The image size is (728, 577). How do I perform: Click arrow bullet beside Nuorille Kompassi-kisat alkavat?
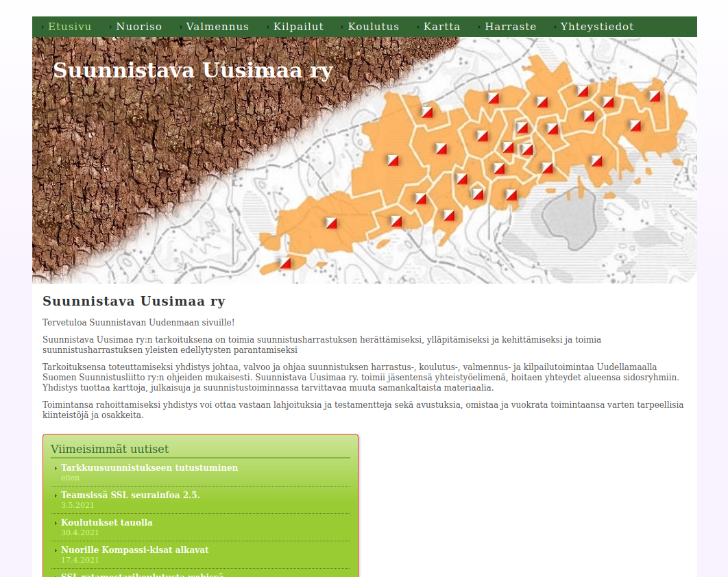pyautogui.click(x=56, y=550)
